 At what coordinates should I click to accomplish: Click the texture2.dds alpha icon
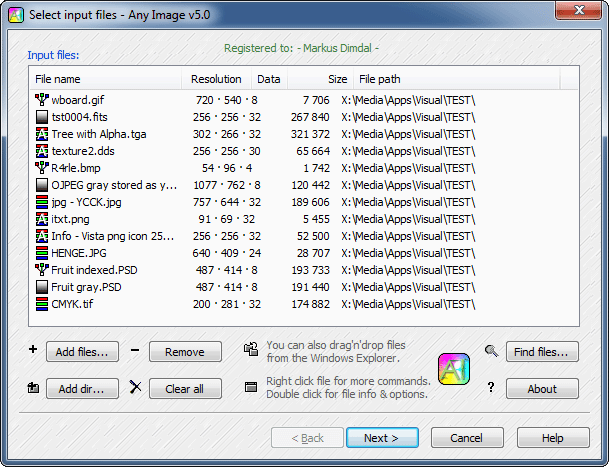click(42, 151)
